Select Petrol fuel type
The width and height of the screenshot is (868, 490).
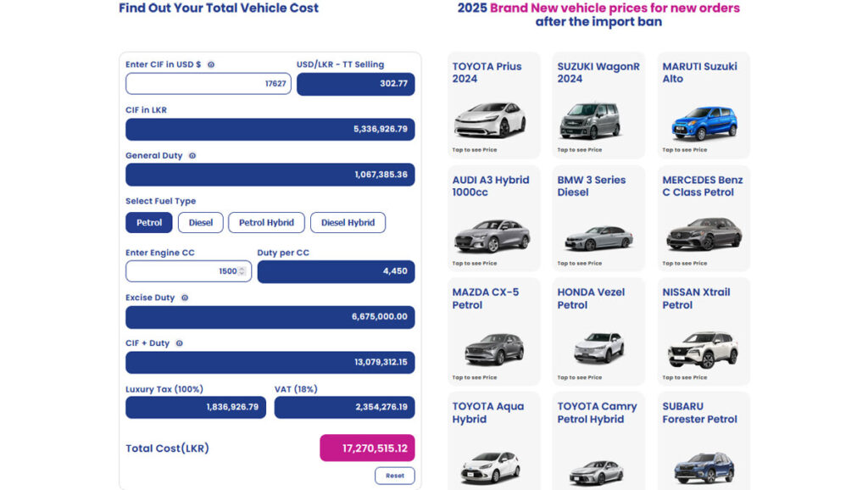coord(149,223)
